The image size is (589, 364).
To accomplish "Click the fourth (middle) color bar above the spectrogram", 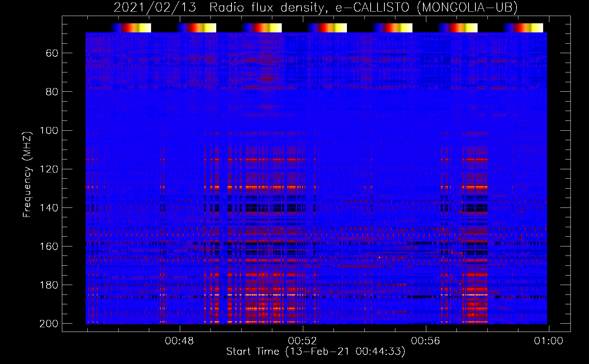I will pos(327,28).
